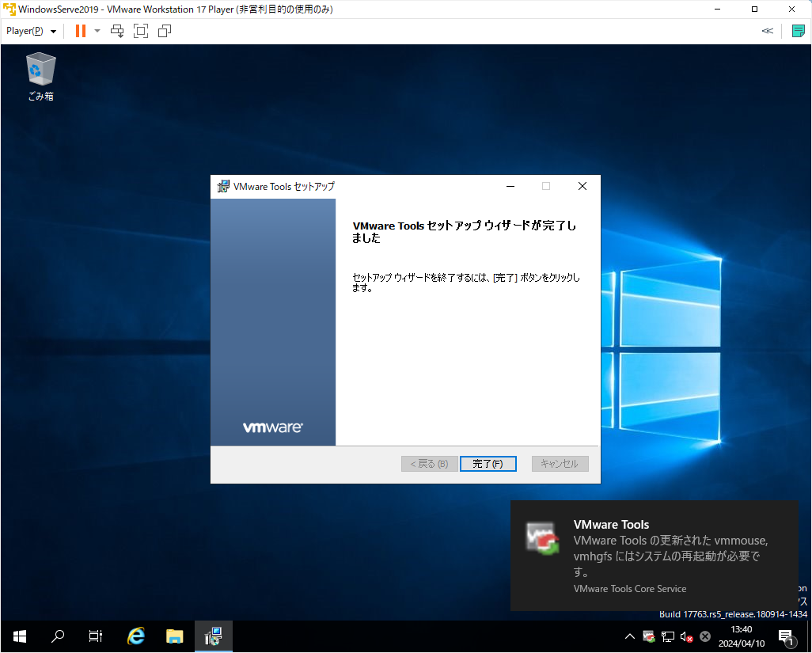
Task: Click the "VMware Tools Core Service" text
Action: [630, 589]
